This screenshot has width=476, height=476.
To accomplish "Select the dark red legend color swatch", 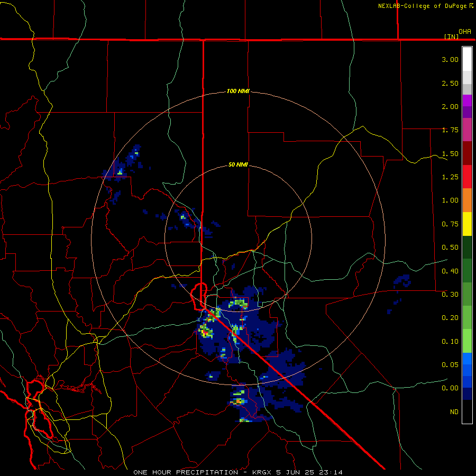I will click(x=467, y=153).
